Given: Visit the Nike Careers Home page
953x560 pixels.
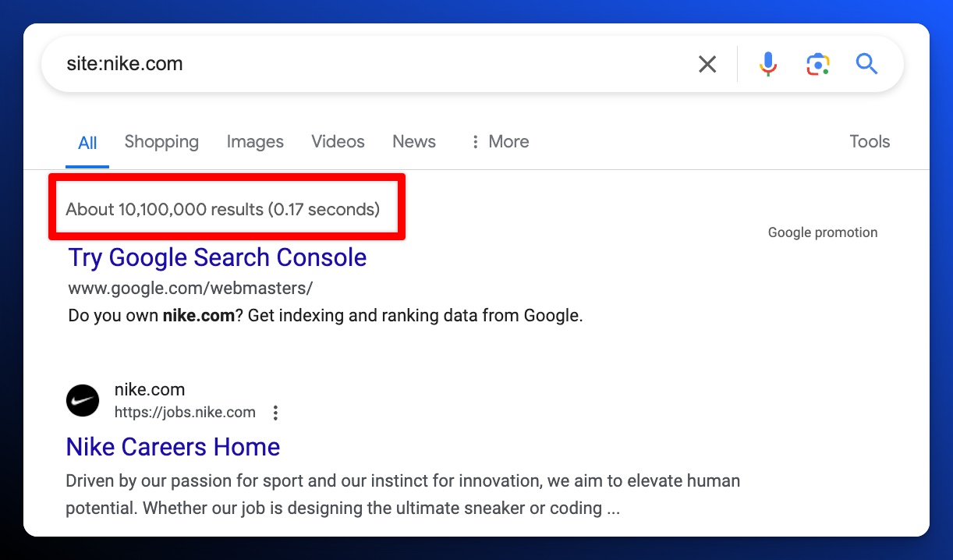Looking at the screenshot, I should coord(172,447).
